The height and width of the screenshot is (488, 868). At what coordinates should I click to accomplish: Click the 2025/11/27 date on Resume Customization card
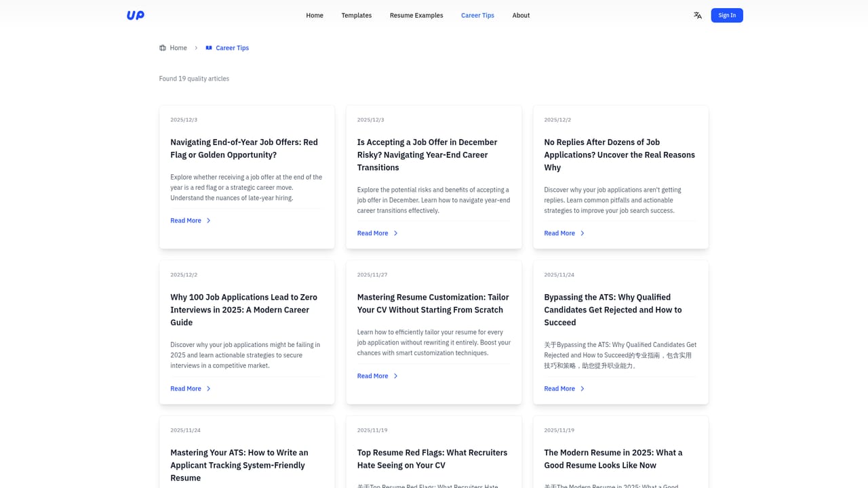pos(371,275)
